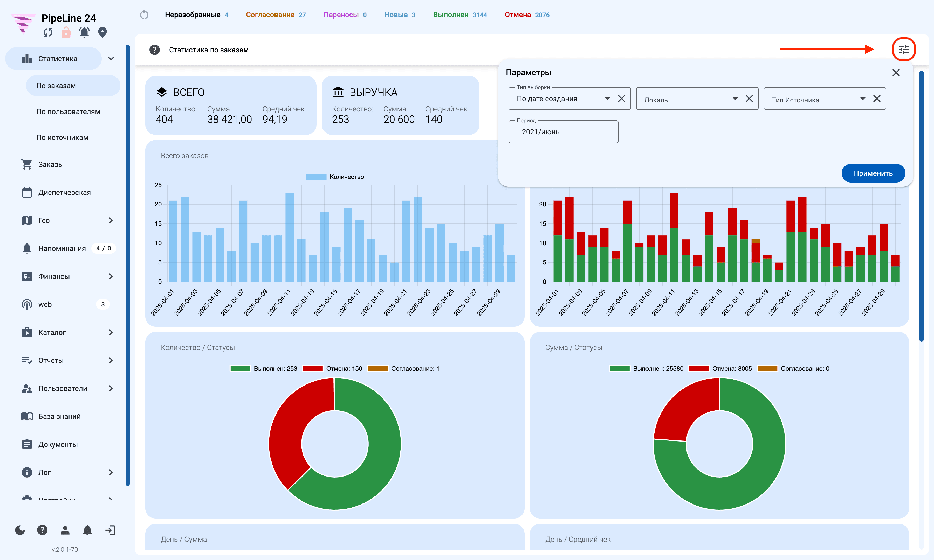Click the logout icon at sidebar bottom
The image size is (934, 560).
pyautogui.click(x=110, y=530)
